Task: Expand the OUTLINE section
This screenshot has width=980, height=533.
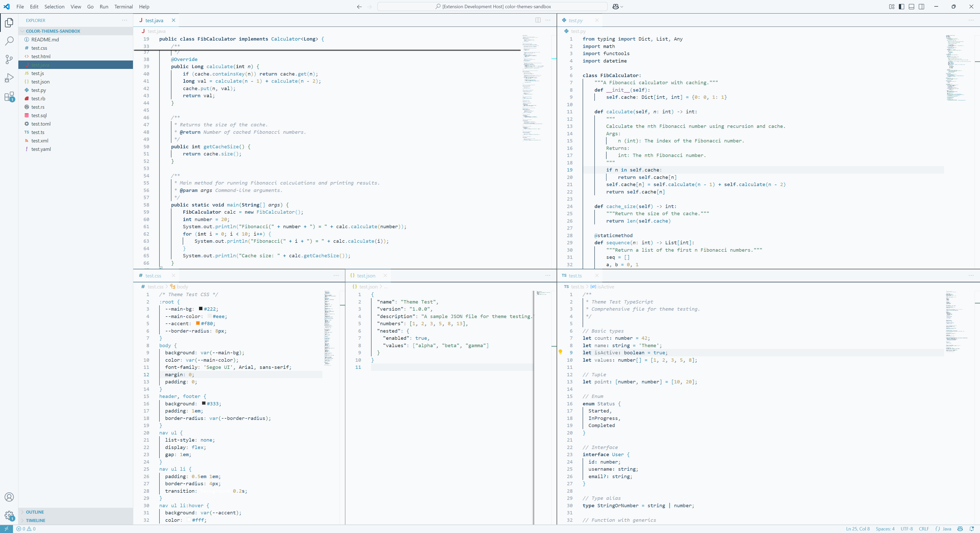Action: click(x=35, y=512)
